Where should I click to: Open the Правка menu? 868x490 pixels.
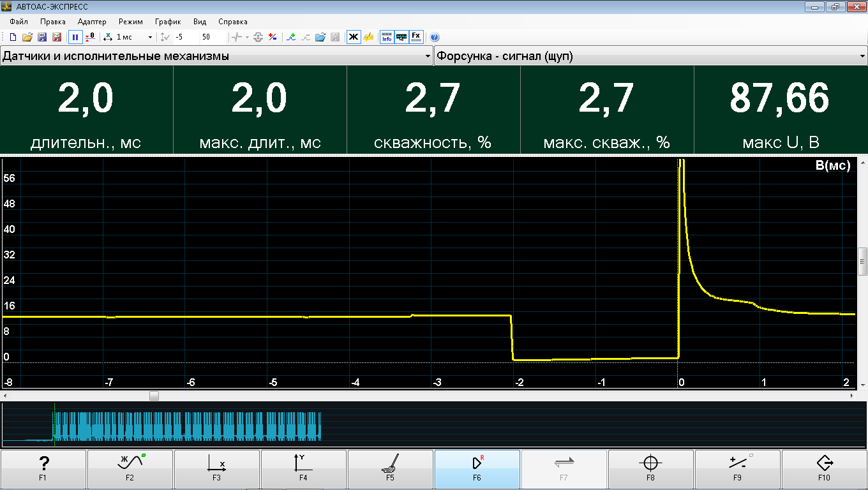click(53, 22)
